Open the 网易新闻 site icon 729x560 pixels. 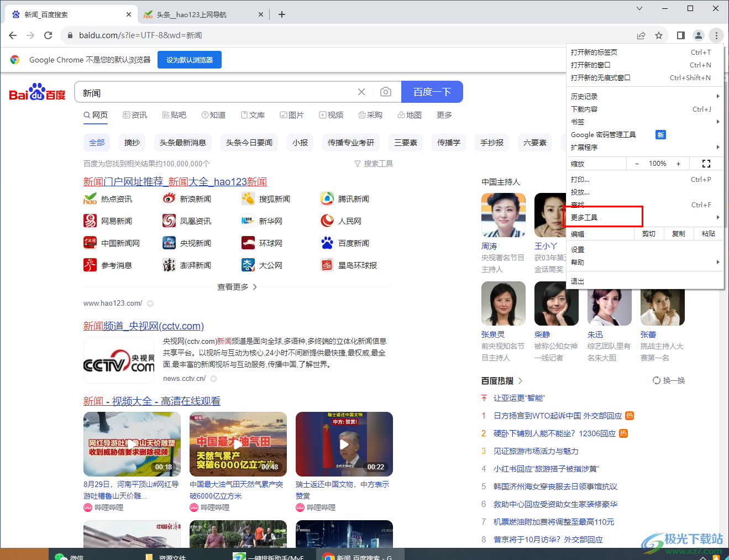90,221
